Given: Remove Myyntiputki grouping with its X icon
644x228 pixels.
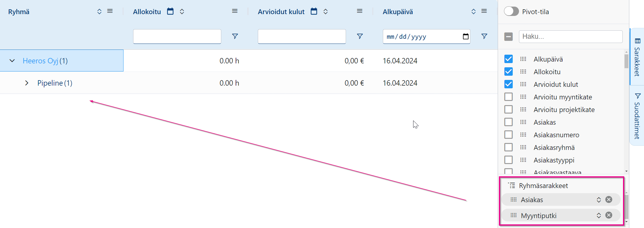Looking at the screenshot, I should click(609, 215).
